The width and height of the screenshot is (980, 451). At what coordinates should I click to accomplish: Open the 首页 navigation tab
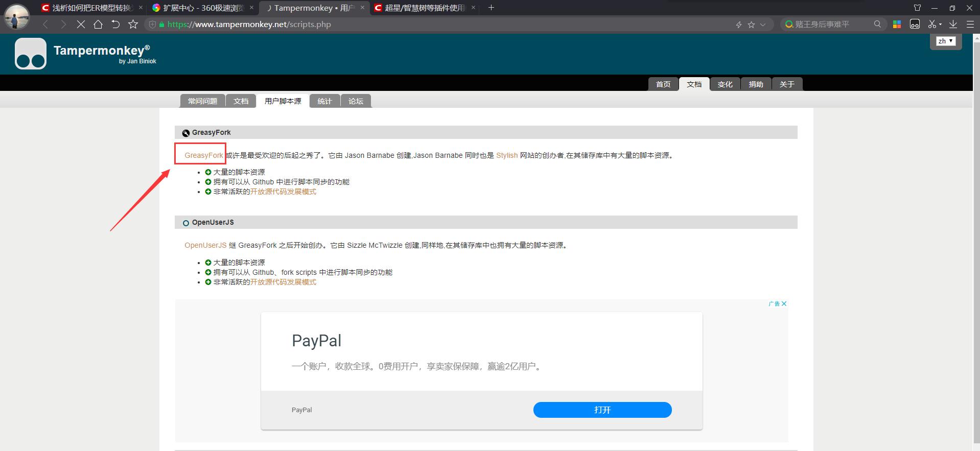663,84
